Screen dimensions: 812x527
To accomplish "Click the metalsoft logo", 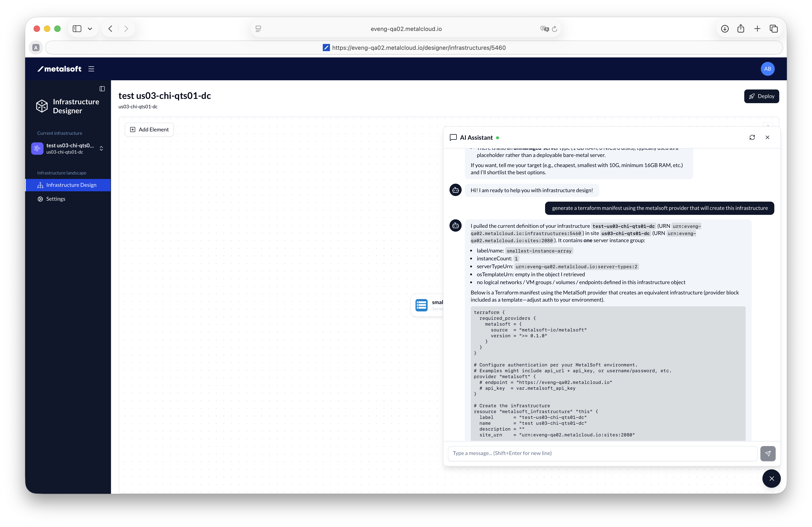I will tap(59, 69).
